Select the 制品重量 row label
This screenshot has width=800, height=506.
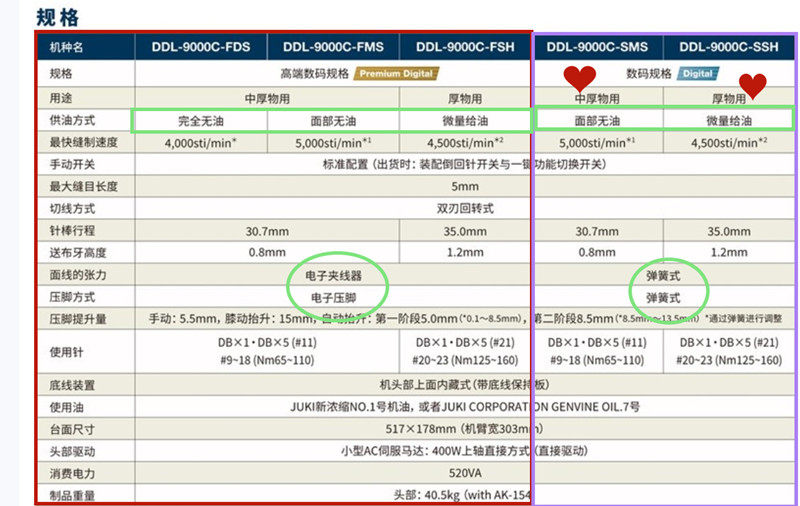click(72, 495)
